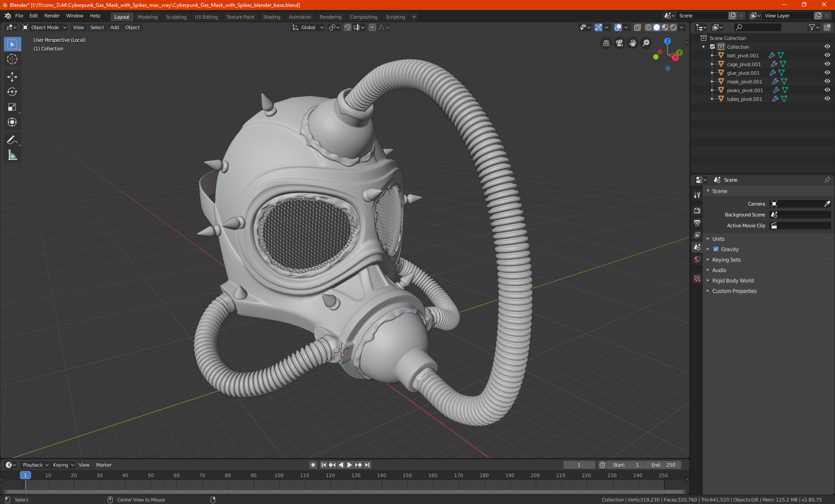This screenshot has height=504, width=835.
Task: Select the Move tool
Action: point(12,77)
